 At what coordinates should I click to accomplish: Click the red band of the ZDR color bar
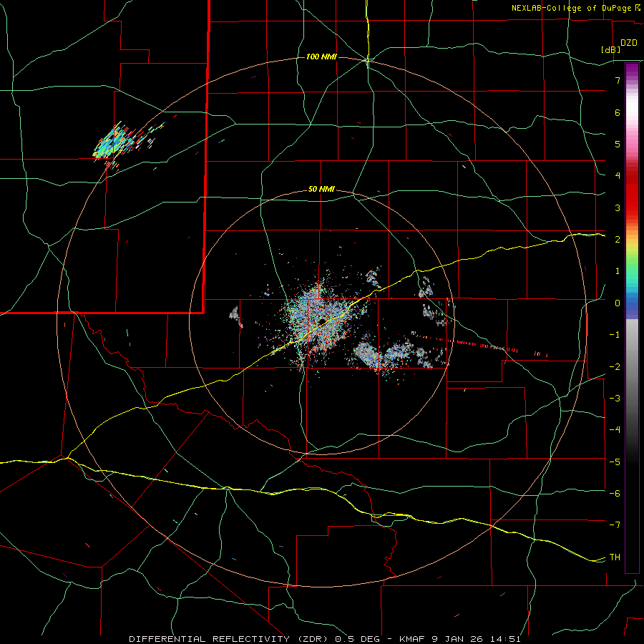(x=632, y=193)
